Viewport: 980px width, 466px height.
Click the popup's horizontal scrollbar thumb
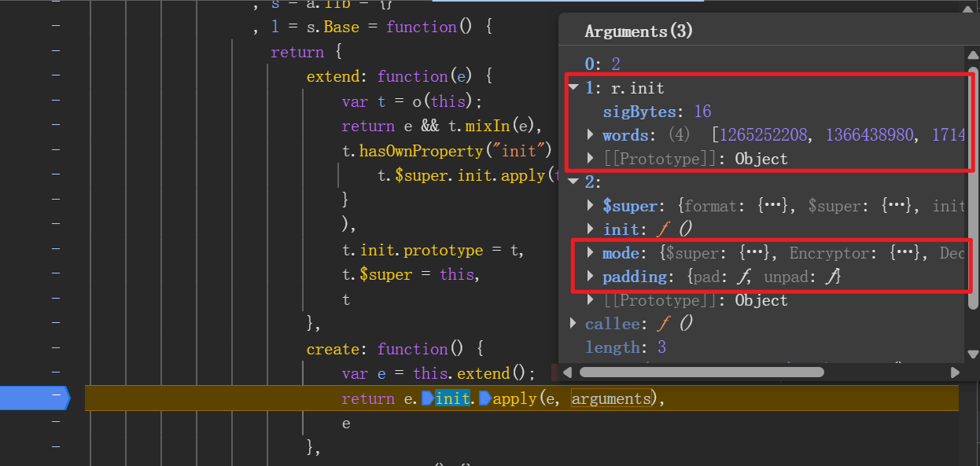(x=702, y=372)
